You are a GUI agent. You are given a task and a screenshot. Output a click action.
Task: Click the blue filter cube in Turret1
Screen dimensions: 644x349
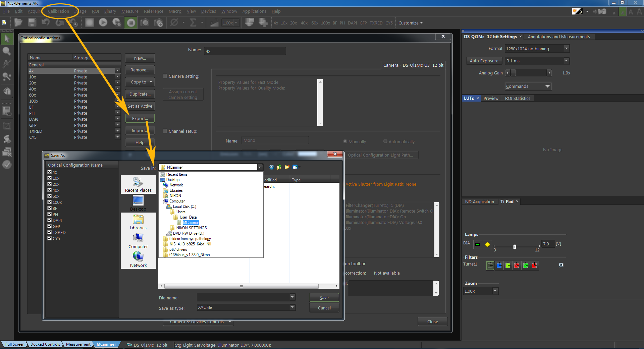point(499,266)
